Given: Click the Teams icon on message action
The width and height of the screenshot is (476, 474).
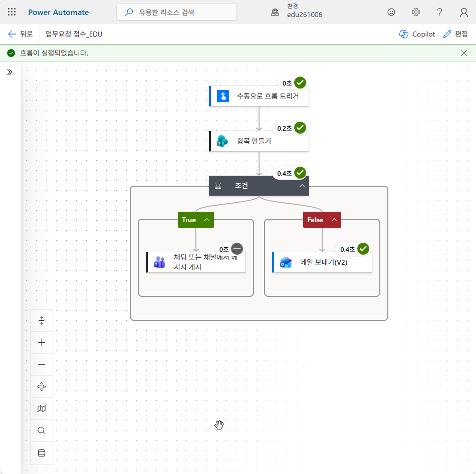Looking at the screenshot, I should (159, 262).
